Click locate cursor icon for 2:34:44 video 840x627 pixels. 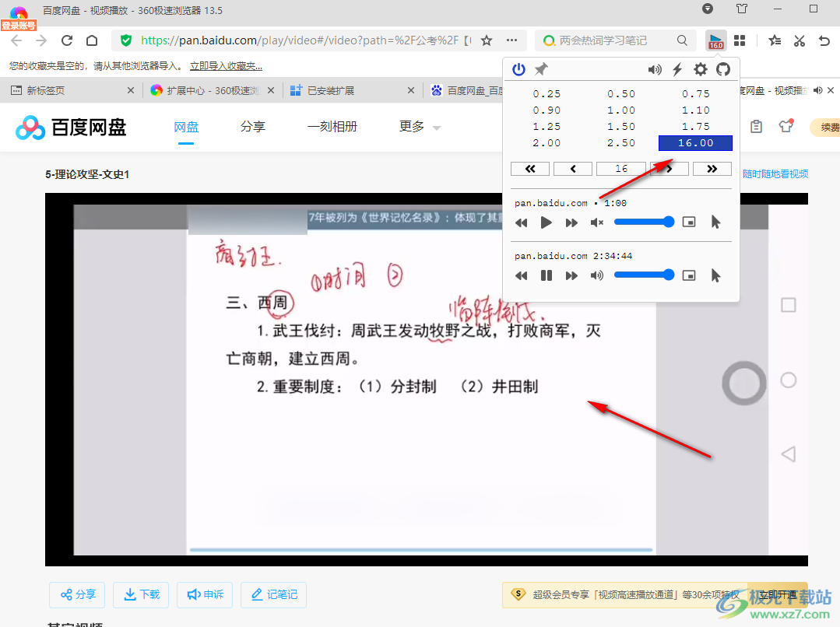pos(715,275)
